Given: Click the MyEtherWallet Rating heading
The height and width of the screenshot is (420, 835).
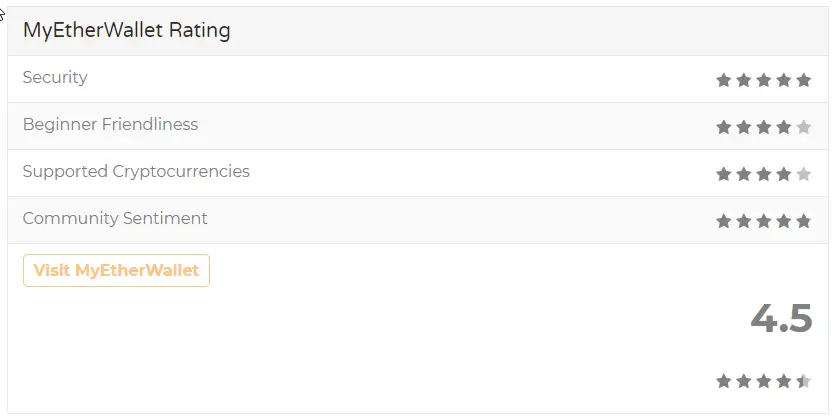Looking at the screenshot, I should pyautogui.click(x=127, y=30).
